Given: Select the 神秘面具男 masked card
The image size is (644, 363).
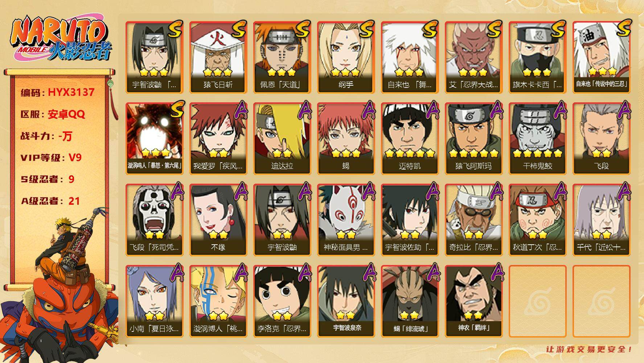Looking at the screenshot, I should 346,220.
